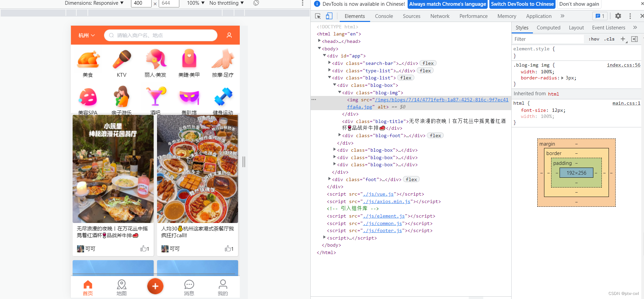The image size is (644, 299).
Task: Open the 杭州 city selector dropdown
Action: point(87,35)
